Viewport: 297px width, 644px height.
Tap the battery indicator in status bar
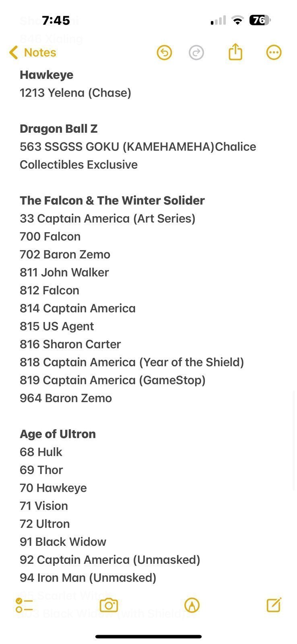click(x=260, y=20)
